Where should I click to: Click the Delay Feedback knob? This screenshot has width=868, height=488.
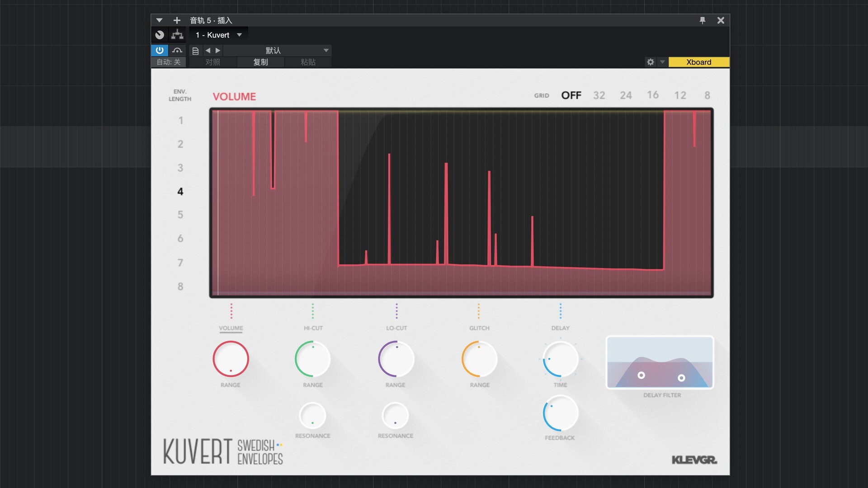[561, 413]
